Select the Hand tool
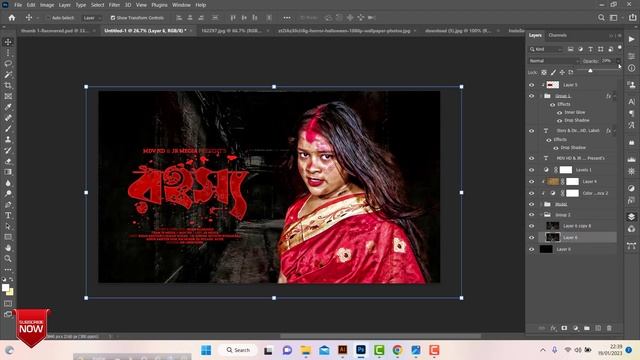 click(8, 248)
